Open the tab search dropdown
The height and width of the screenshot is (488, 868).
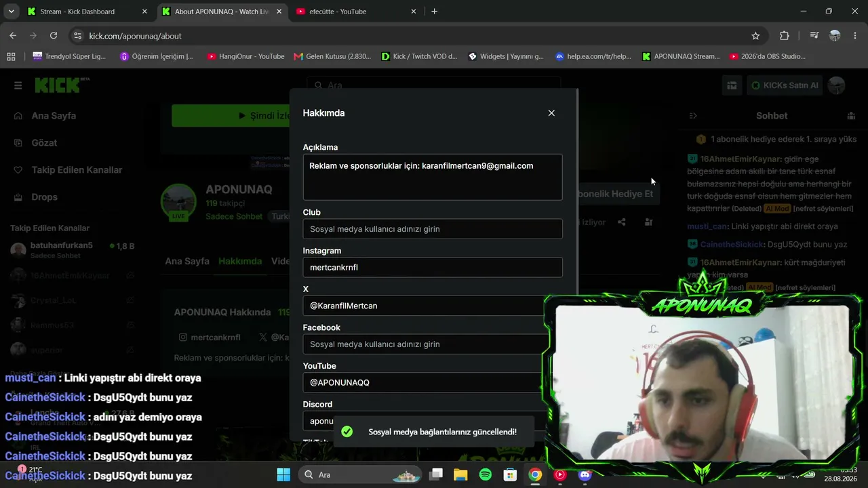pos(11,12)
